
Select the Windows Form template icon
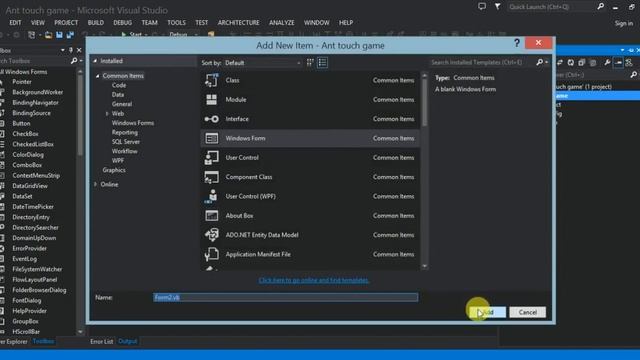(211, 138)
